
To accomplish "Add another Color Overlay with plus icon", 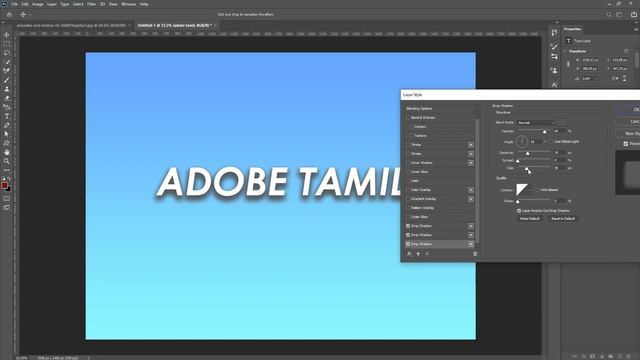I will click(471, 190).
